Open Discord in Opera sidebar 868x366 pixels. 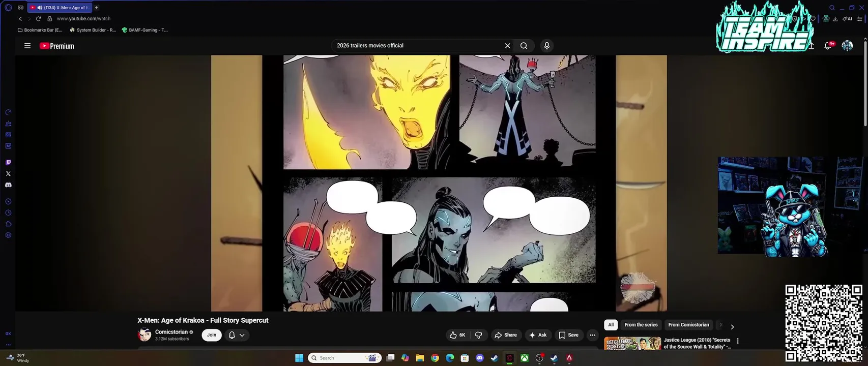(x=8, y=185)
